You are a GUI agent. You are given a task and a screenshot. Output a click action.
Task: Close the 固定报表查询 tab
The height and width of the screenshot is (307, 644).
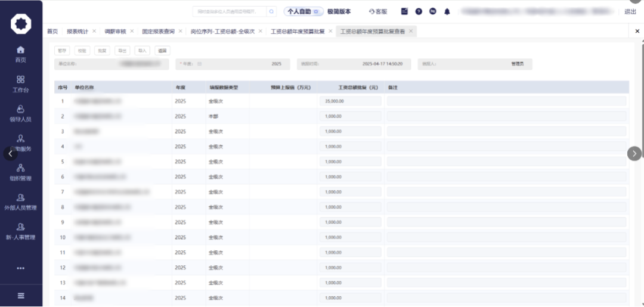click(x=180, y=31)
